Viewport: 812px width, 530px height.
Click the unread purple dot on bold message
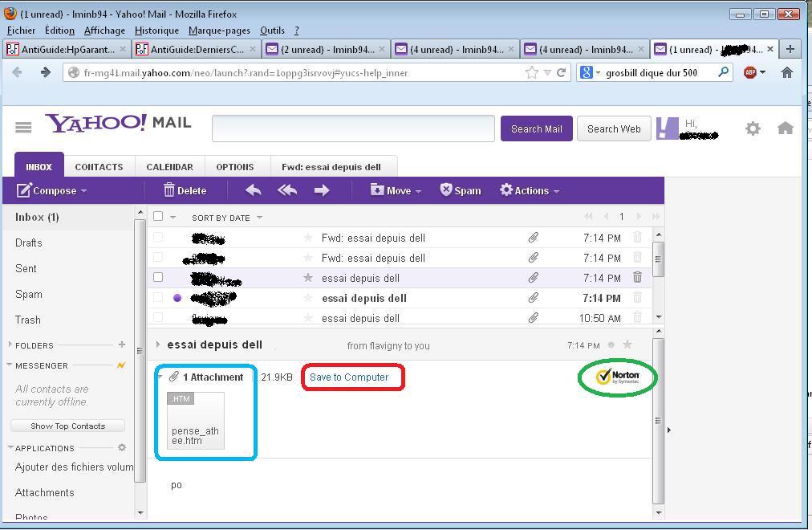(x=177, y=298)
